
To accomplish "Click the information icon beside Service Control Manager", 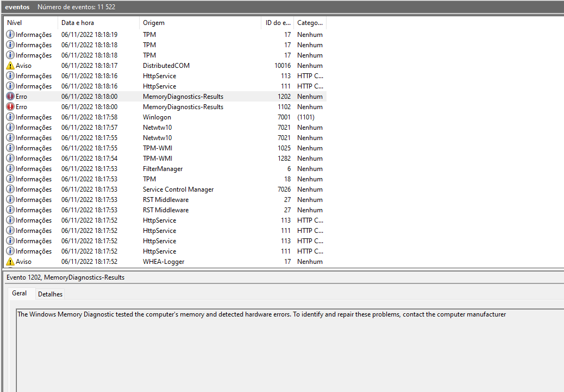I will tap(9, 189).
